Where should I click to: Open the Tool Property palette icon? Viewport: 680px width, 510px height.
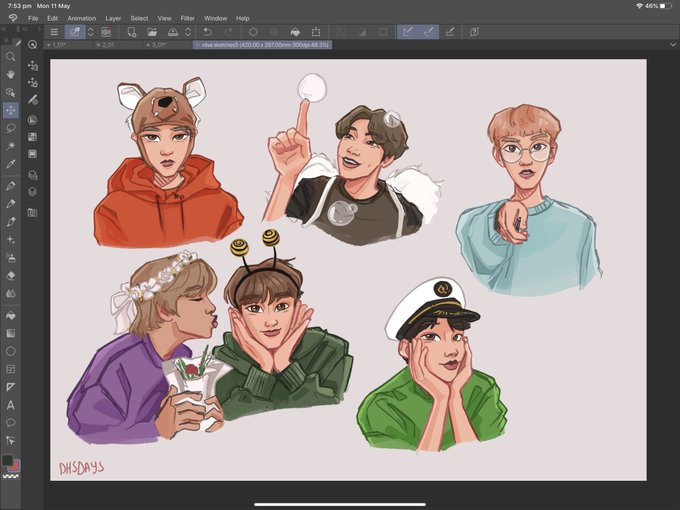pos(33,82)
